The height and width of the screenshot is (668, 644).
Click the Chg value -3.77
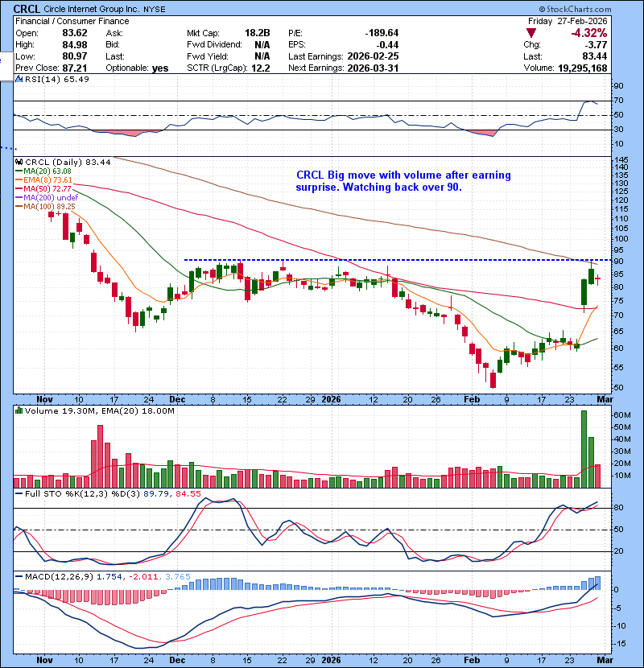point(595,45)
